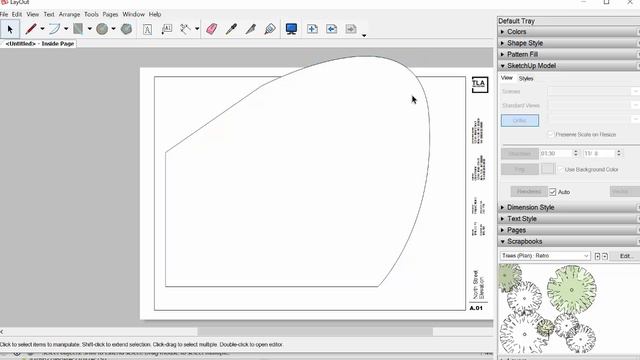640x360 pixels.
Task: Start presentation with monitor icon
Action: [291, 29]
